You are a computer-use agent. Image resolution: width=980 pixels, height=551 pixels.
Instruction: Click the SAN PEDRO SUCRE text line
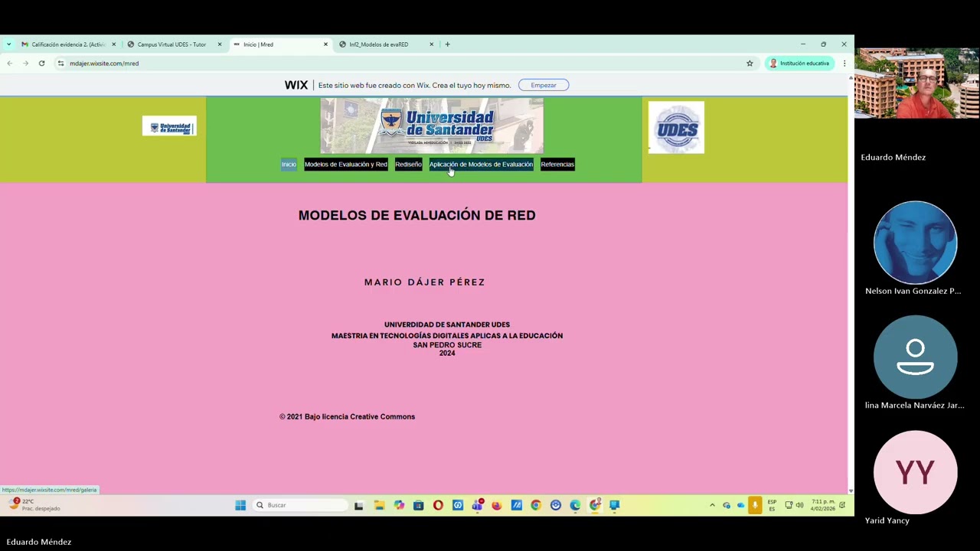coord(447,345)
